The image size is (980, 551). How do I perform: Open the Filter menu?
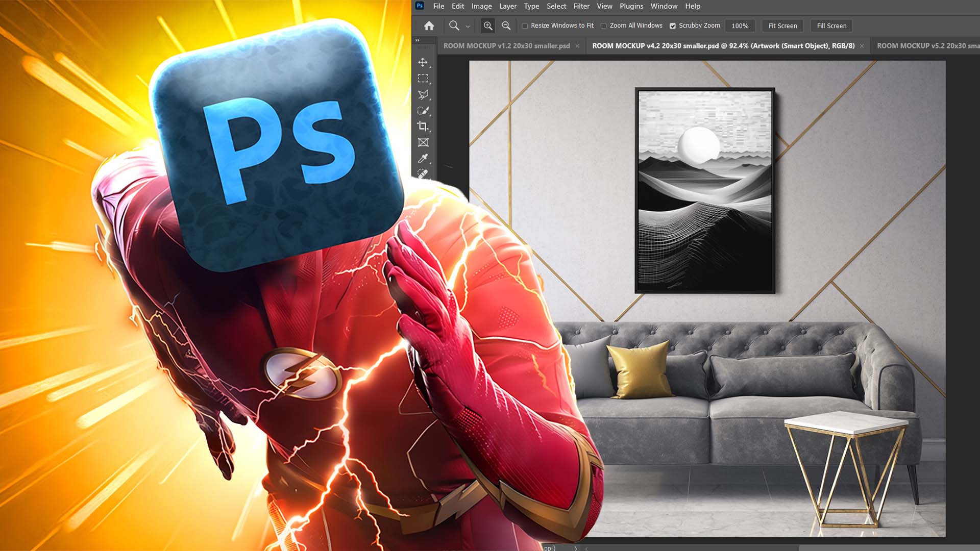coord(581,6)
